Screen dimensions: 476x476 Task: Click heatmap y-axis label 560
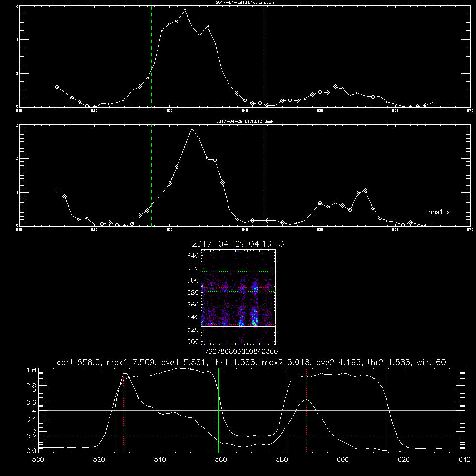tap(193, 305)
